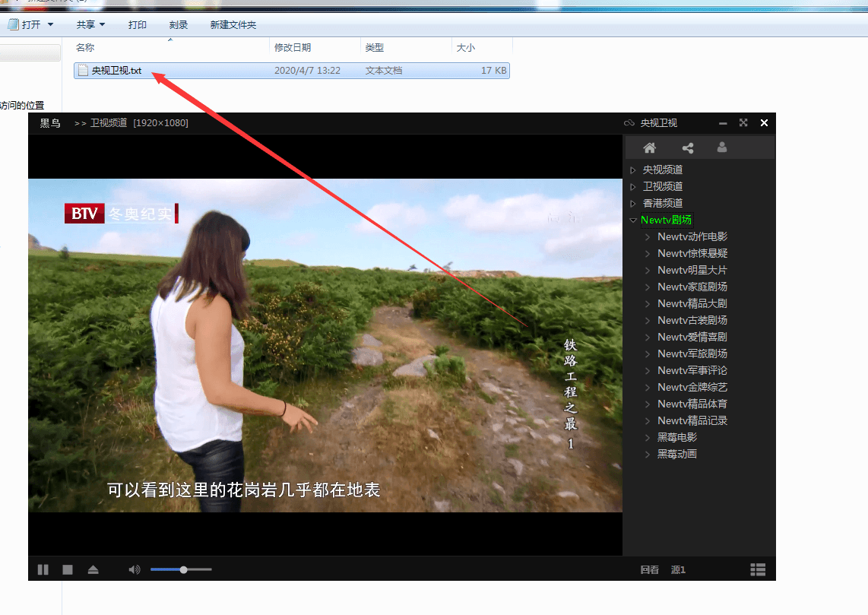Toggle the channel list panel icon
868x615 pixels.
tap(757, 569)
